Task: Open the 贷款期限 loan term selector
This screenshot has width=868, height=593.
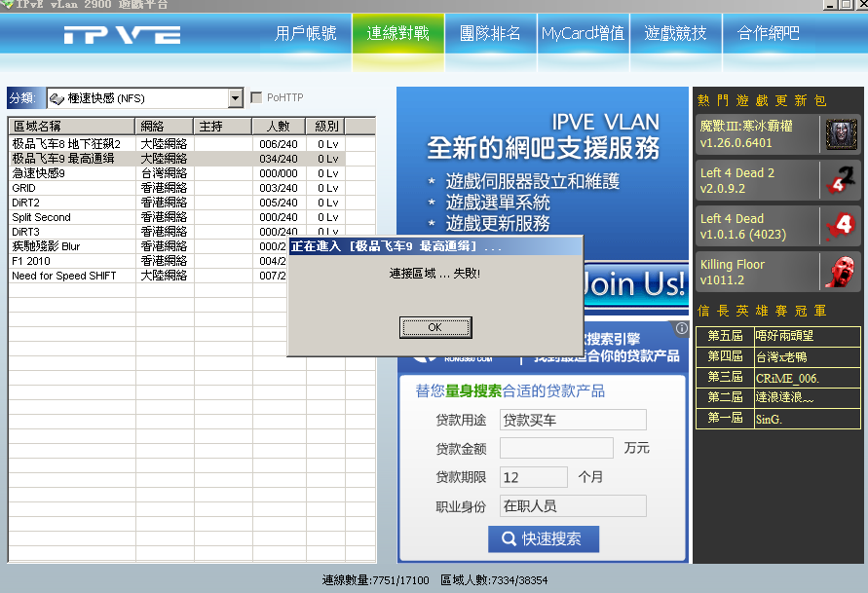Action: [533, 477]
